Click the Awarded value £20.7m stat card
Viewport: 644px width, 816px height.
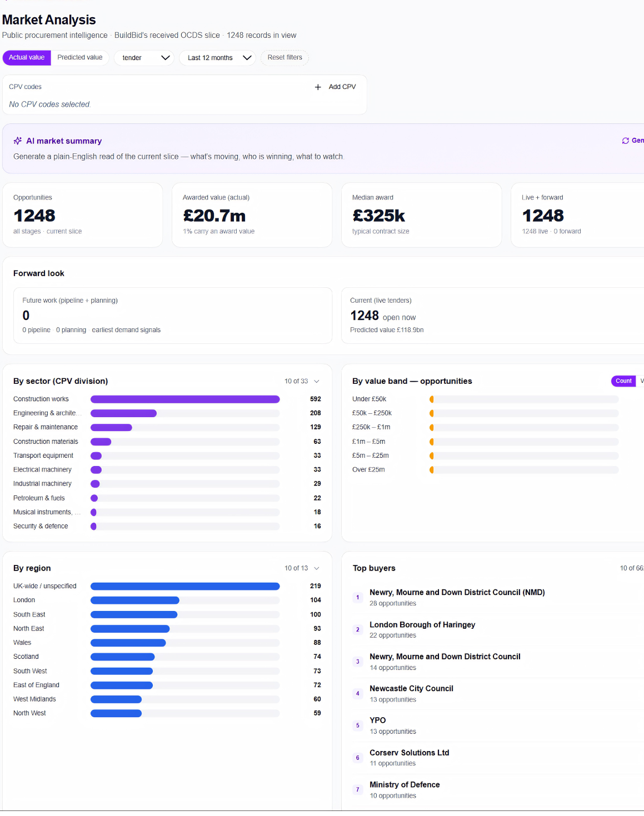[x=252, y=215]
